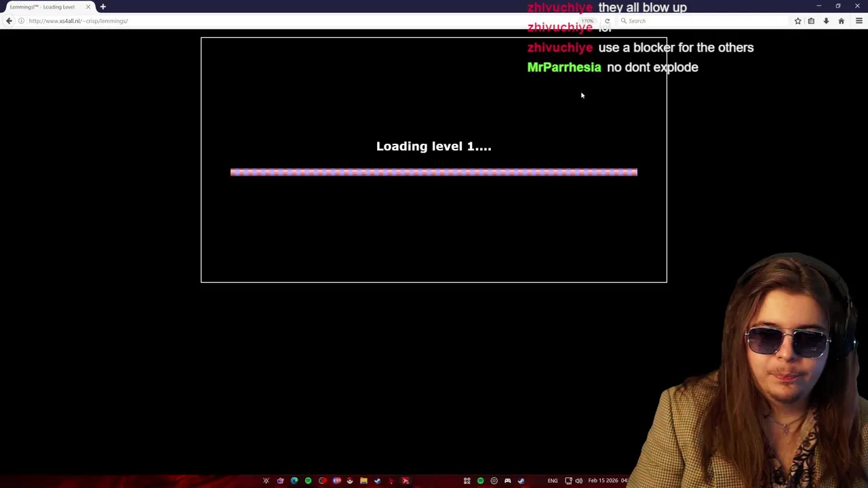Open volume speaker tray icon
Viewport: 868px width, 488px height.
(x=578, y=481)
